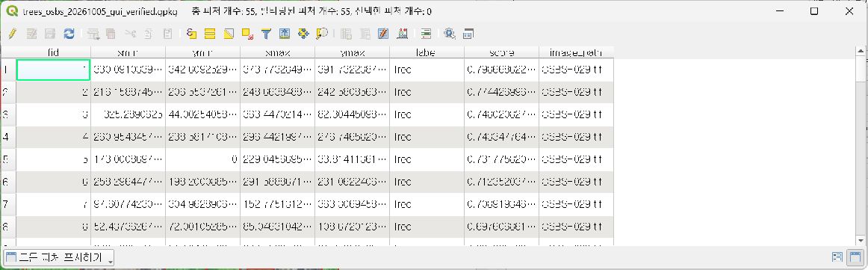Click the fid cell showing 2

[x=54, y=92]
